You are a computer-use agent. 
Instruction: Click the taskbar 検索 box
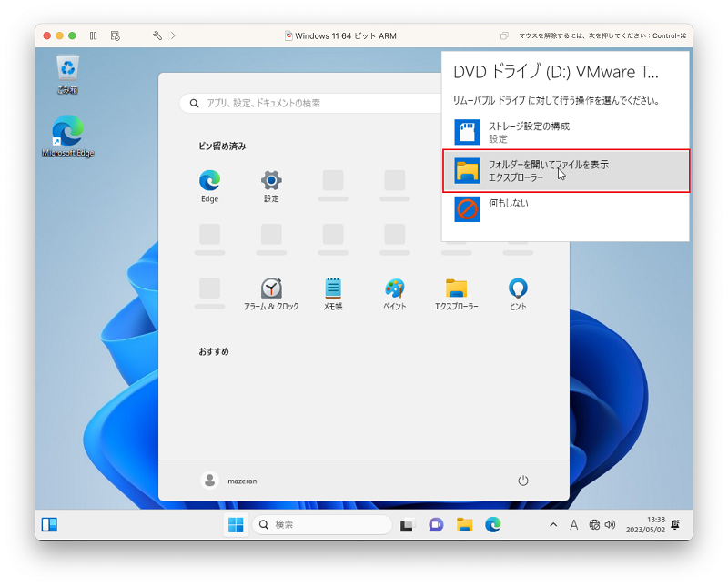322,525
